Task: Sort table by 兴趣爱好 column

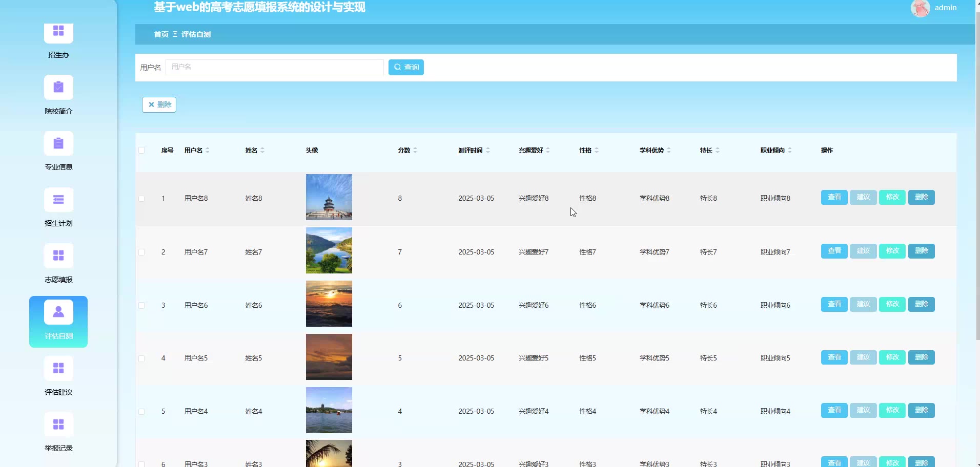Action: (548, 150)
